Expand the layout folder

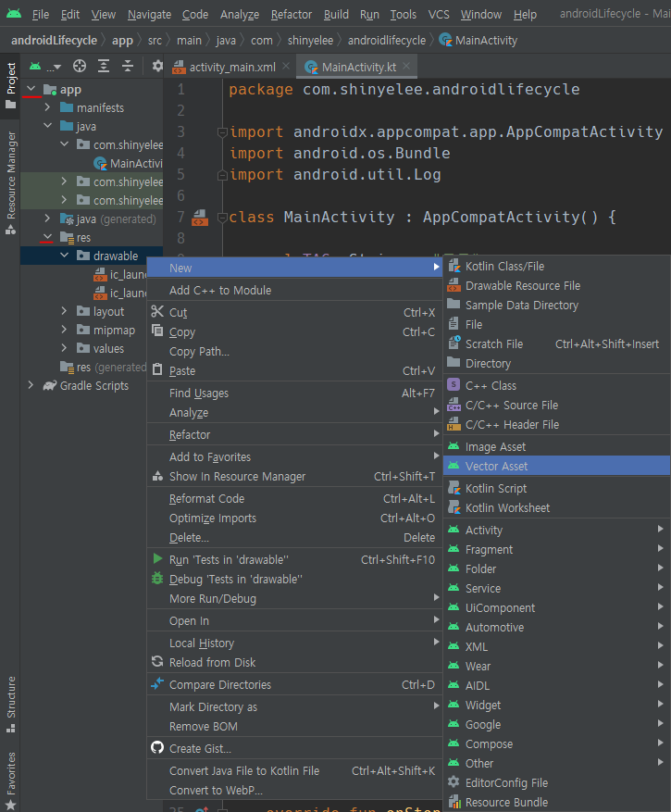tap(64, 311)
